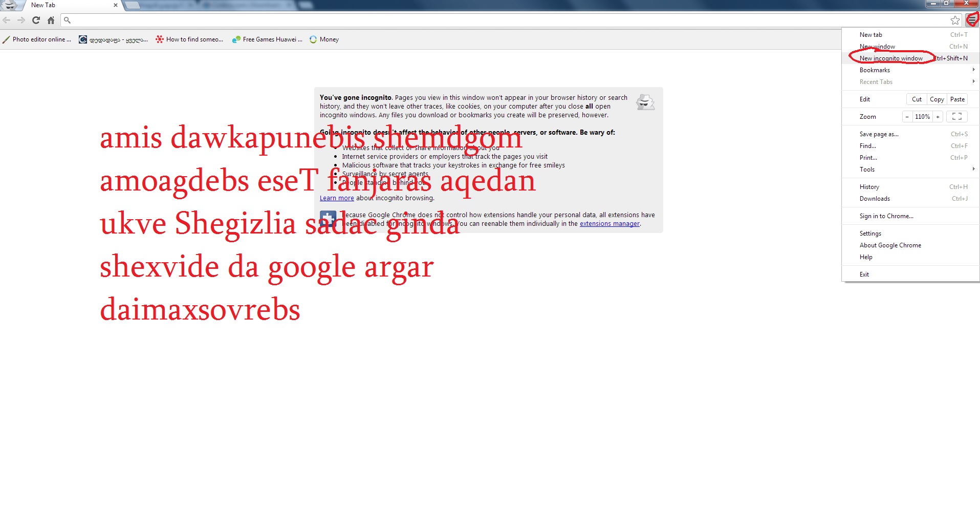
Task: Choose Save page as from the menu
Action: click(910, 134)
